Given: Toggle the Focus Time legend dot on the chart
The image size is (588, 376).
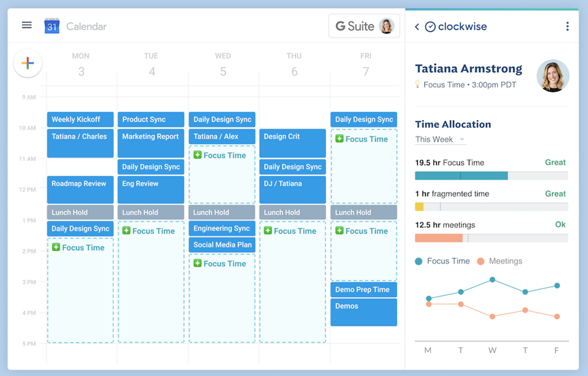Looking at the screenshot, I should point(418,261).
